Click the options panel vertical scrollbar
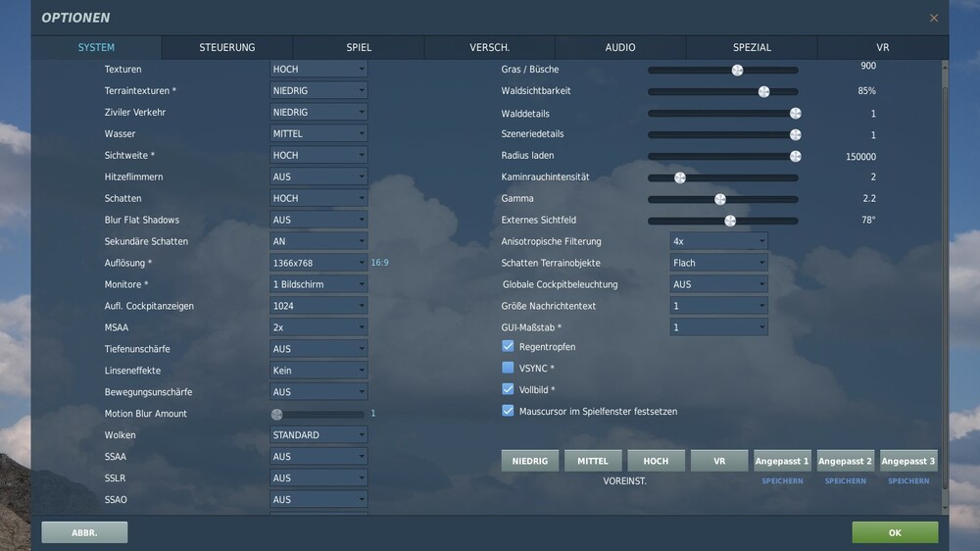The image size is (980, 551). click(945, 287)
